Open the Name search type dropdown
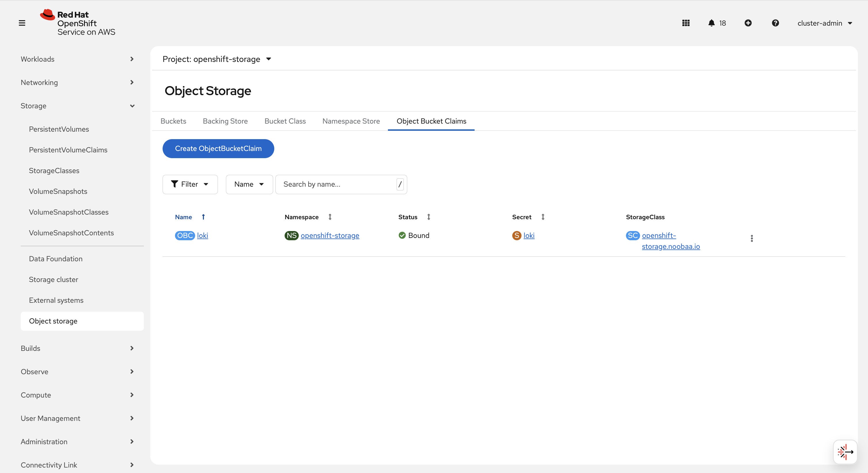The image size is (868, 473). coord(249,184)
